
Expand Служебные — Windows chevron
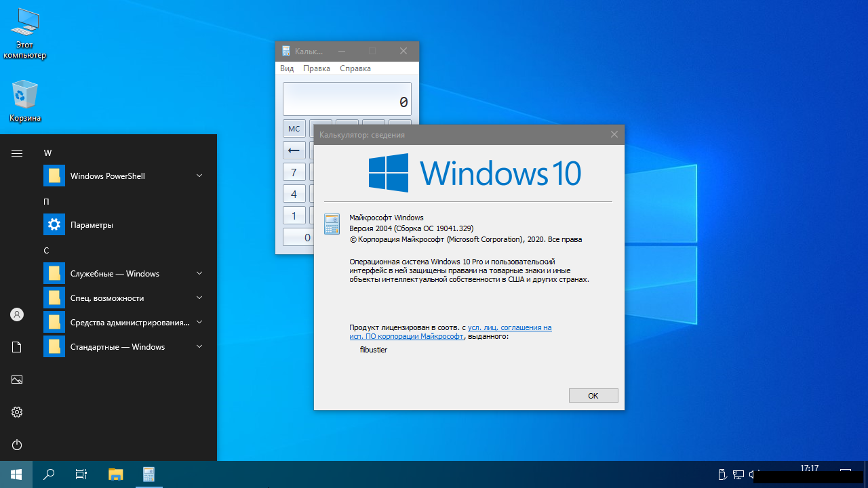(199, 273)
